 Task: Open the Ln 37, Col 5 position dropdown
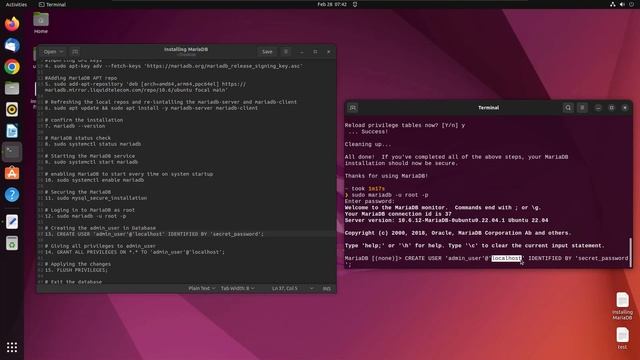[293, 288]
